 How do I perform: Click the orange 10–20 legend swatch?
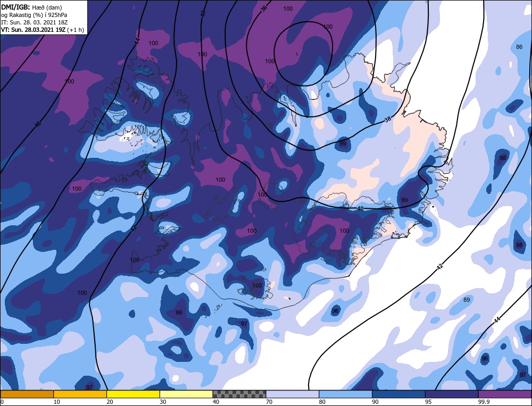pos(80,394)
